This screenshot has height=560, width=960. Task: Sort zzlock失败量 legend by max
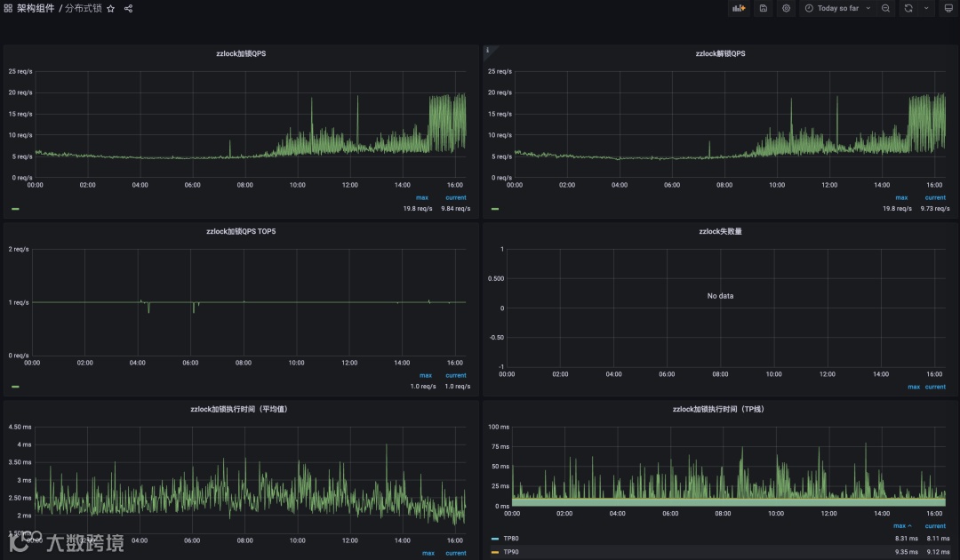(914, 387)
